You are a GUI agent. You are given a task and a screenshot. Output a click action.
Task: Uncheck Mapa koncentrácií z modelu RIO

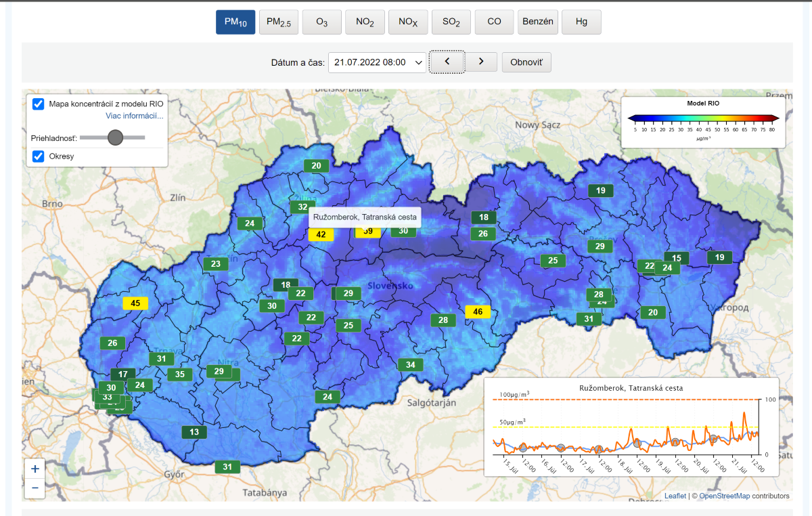pos(39,104)
